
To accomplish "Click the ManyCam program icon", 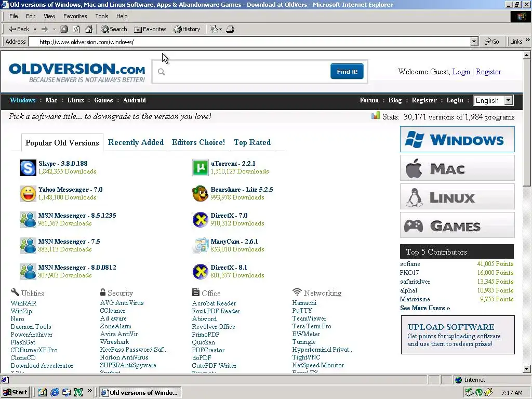I will coord(200,246).
